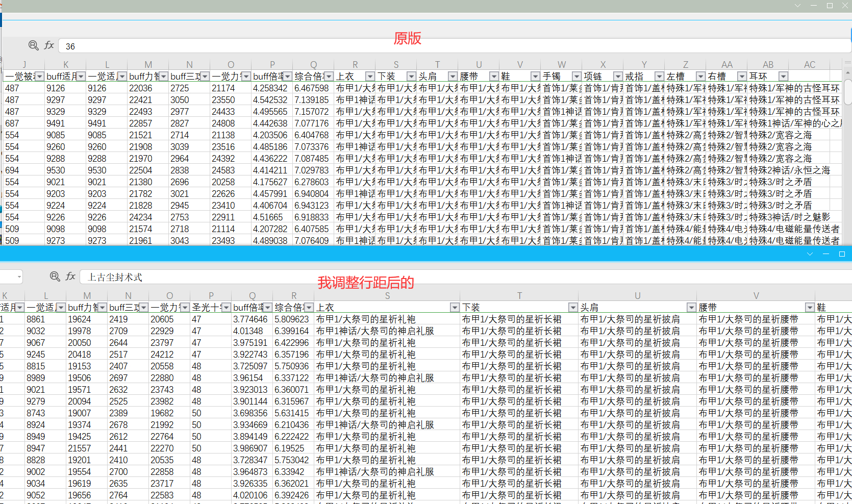Select the cell containing 4.01348
This screenshot has height=504, width=852.
[x=252, y=331]
